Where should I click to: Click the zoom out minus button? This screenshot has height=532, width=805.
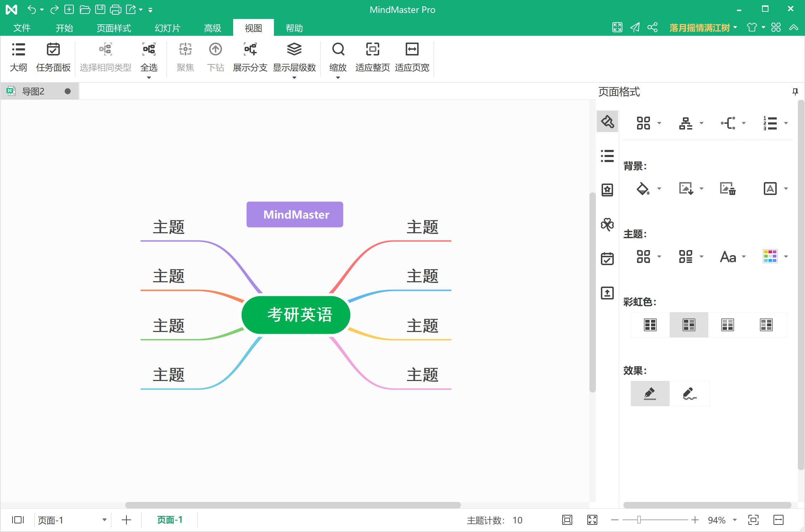click(x=615, y=520)
